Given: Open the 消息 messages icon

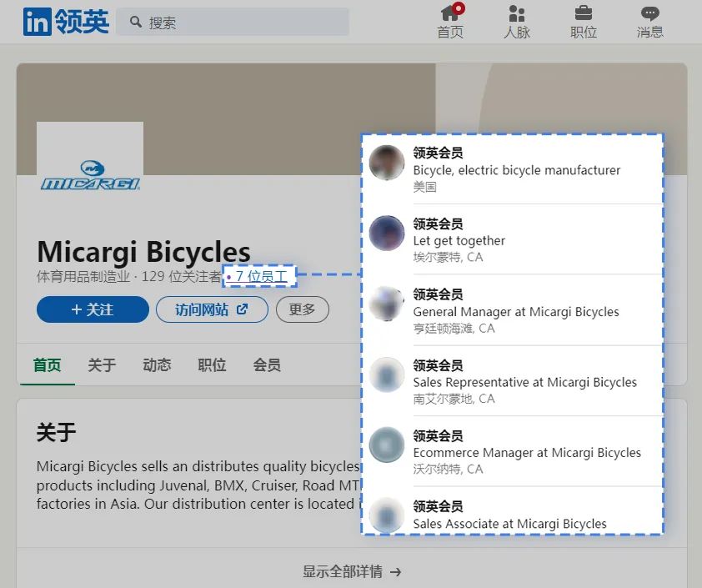Looking at the screenshot, I should (x=650, y=22).
